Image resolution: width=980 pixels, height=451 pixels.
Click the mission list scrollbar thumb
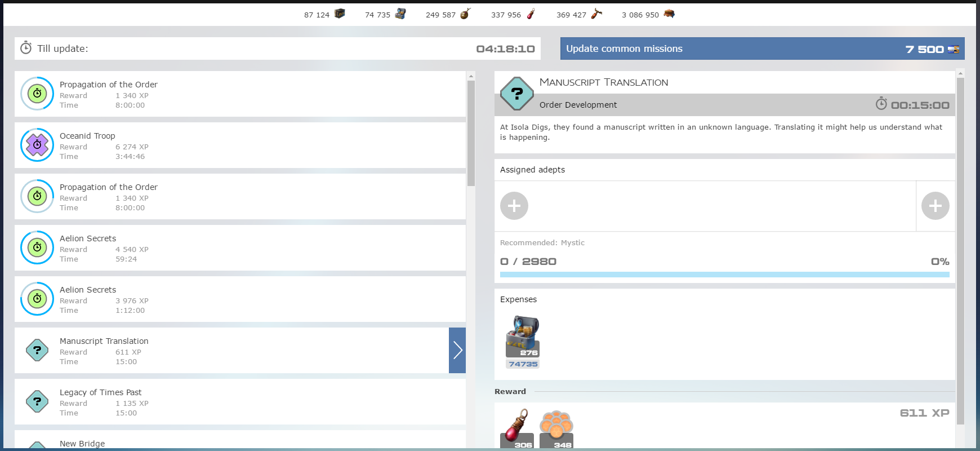(x=471, y=133)
